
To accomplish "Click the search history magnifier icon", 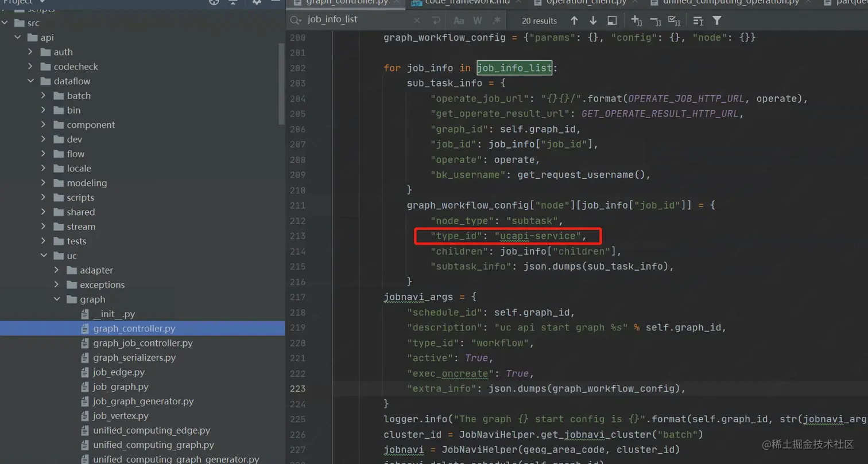I will (297, 20).
